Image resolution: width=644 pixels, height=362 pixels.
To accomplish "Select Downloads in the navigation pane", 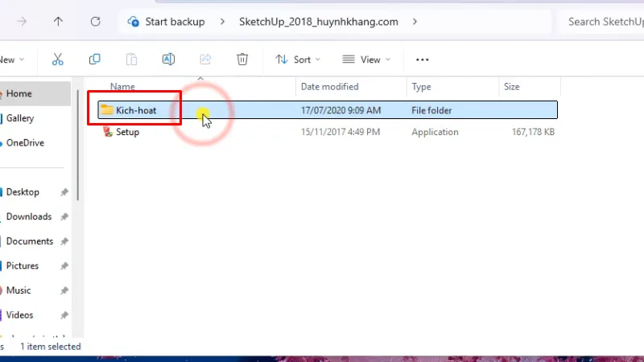I will 29,216.
